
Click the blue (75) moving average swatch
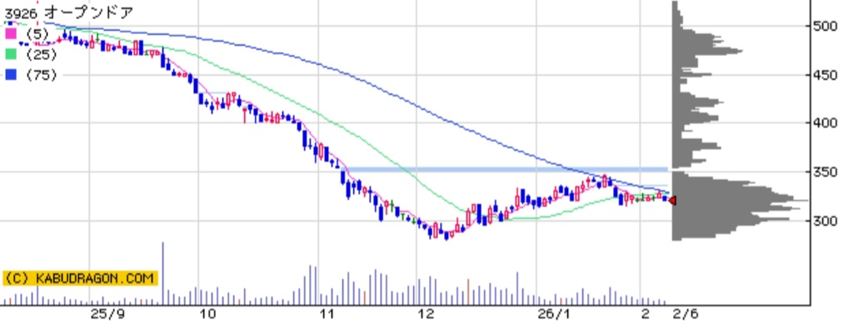pyautogui.click(x=11, y=74)
